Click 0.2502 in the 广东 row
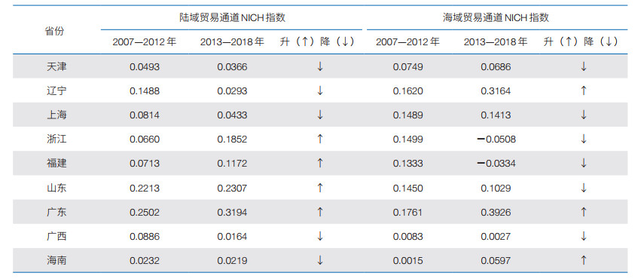The height and width of the screenshot is (279, 644). click(145, 213)
